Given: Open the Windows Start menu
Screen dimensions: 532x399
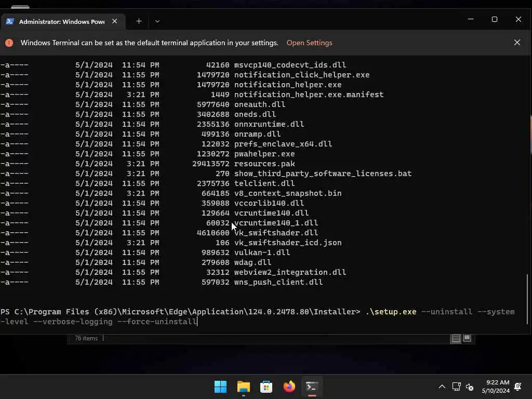Looking at the screenshot, I should tap(220, 387).
